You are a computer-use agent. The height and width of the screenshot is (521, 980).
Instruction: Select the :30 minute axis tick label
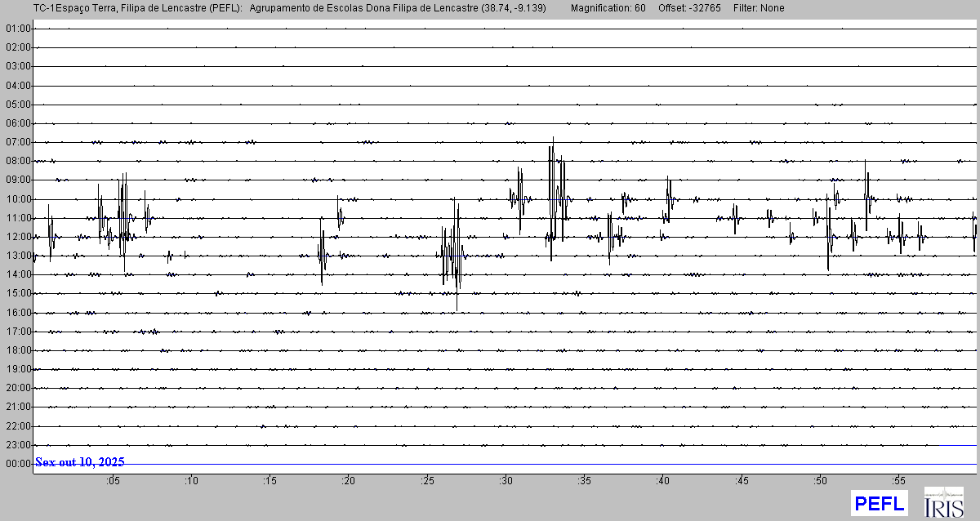506,481
